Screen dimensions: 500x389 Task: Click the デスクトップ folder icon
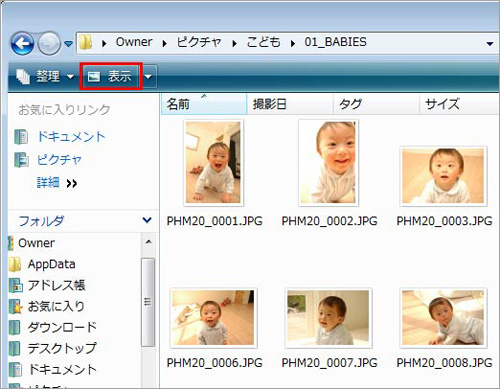[15, 348]
